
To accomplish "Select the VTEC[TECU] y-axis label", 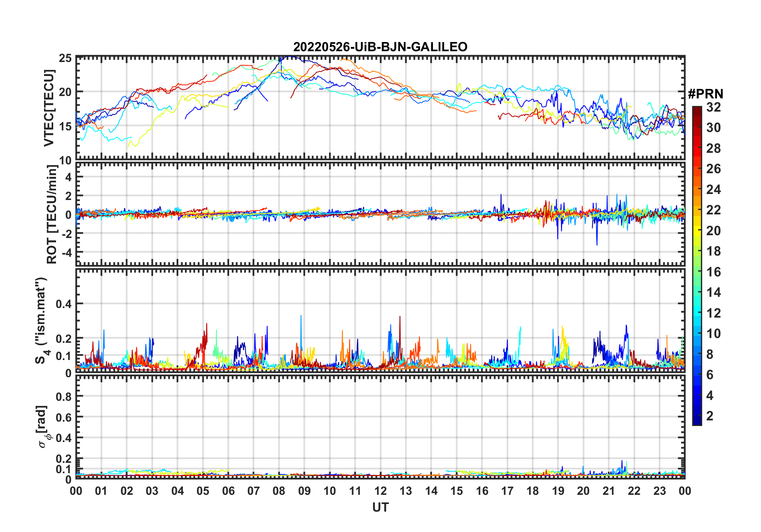I will click(49, 108).
